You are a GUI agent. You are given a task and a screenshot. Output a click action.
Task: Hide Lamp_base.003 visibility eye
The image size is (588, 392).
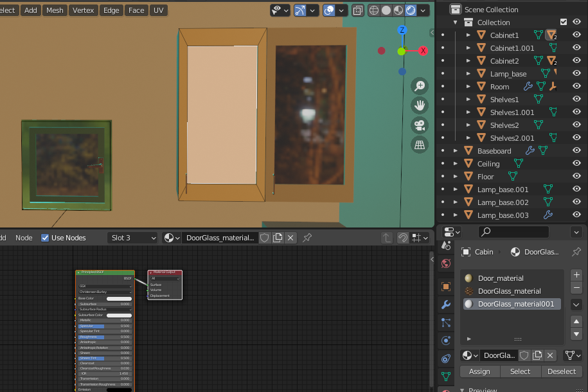click(576, 215)
